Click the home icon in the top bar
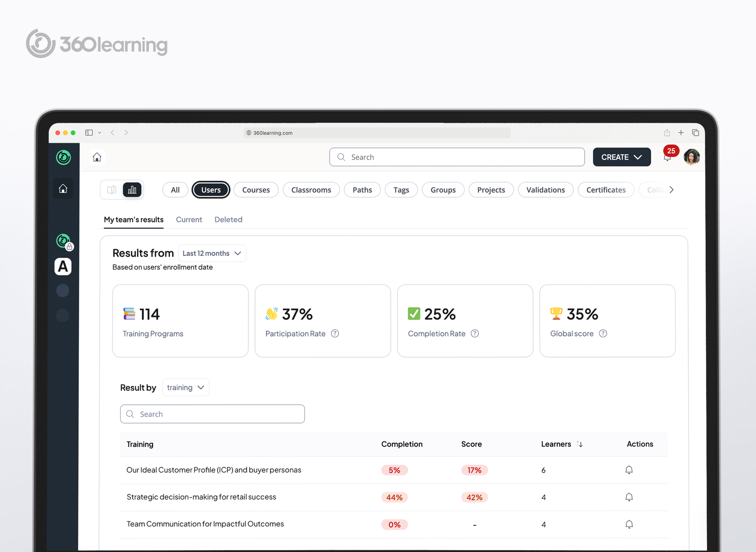 point(97,157)
